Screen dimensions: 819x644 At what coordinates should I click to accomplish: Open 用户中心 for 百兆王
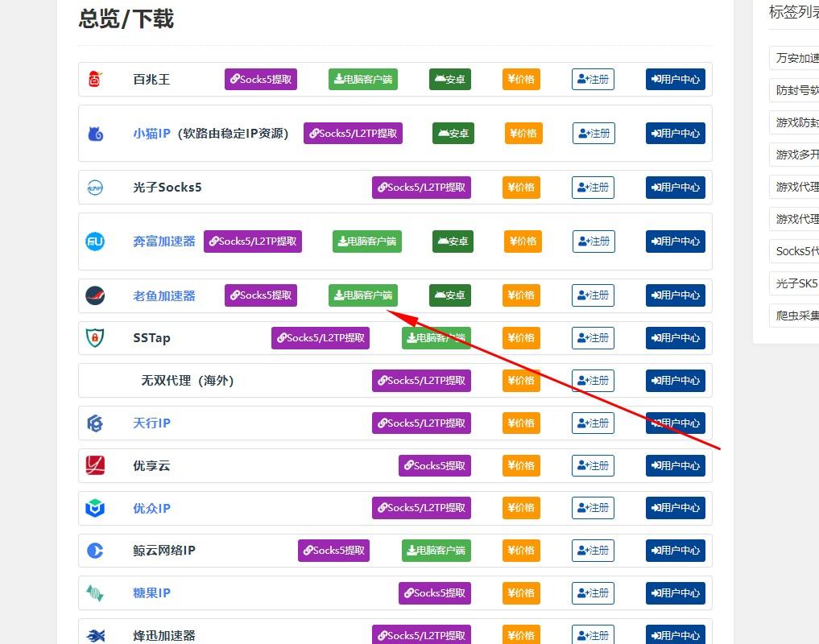tap(676, 80)
